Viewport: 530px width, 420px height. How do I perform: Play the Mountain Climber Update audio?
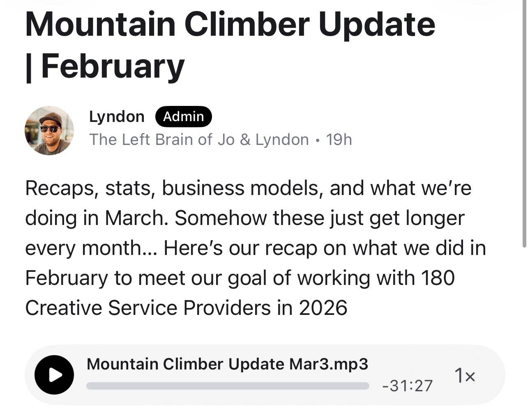coord(54,375)
